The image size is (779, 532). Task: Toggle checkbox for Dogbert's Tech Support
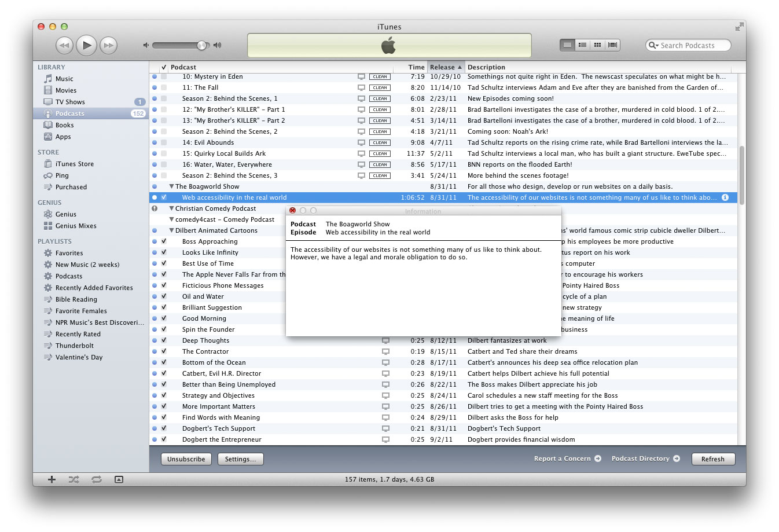pos(164,428)
